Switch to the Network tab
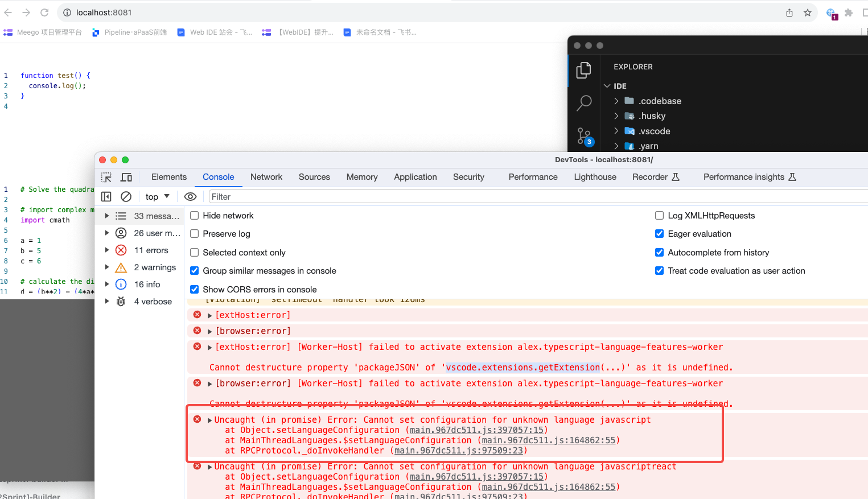Screen dimensions: 868x499 click(x=266, y=177)
